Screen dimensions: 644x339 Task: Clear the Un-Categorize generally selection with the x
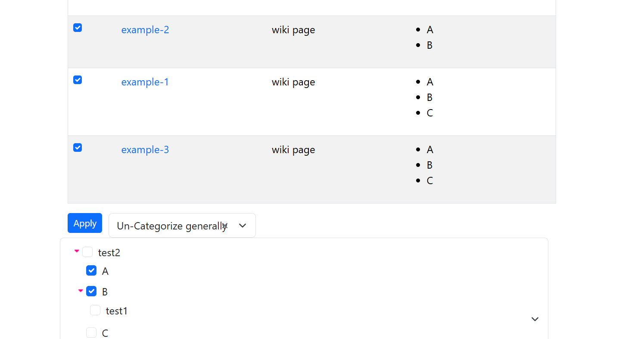coord(224,225)
